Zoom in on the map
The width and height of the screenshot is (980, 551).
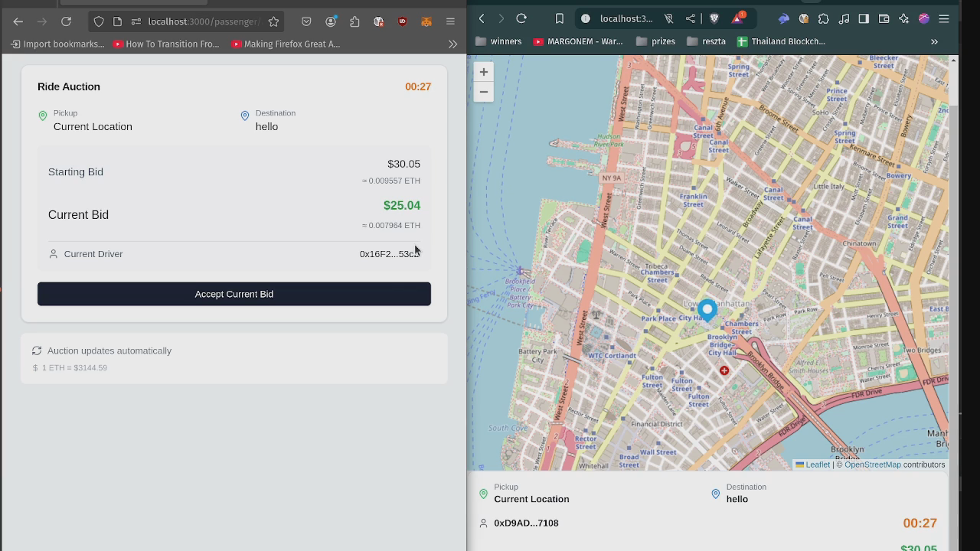483,72
